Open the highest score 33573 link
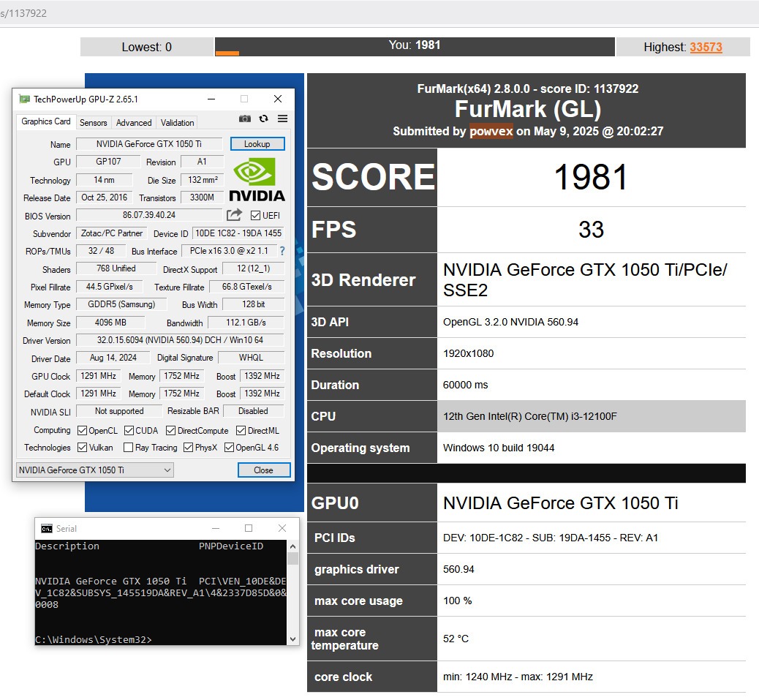Screen dimensions: 759x700 pos(706,47)
